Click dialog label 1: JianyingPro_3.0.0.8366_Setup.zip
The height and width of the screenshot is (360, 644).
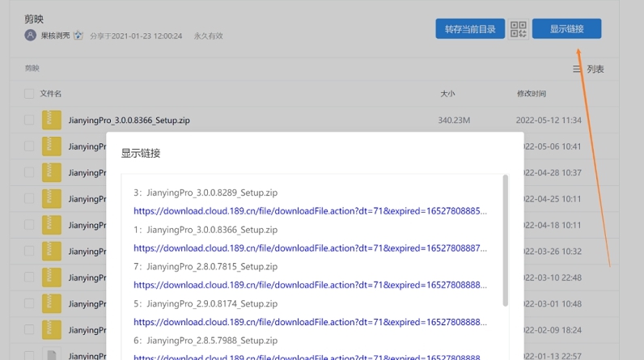(205, 230)
